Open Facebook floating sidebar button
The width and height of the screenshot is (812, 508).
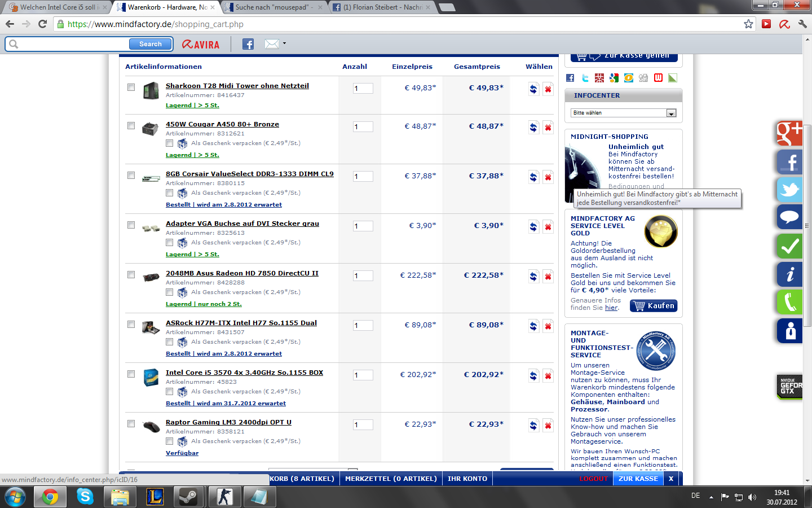click(789, 161)
